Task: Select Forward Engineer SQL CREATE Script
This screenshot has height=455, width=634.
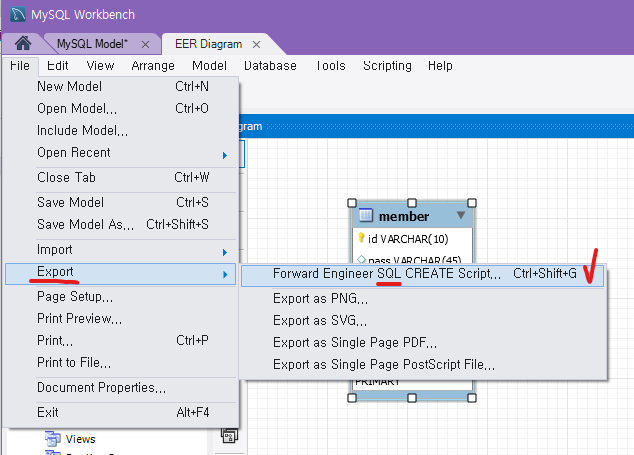Action: [423, 276]
